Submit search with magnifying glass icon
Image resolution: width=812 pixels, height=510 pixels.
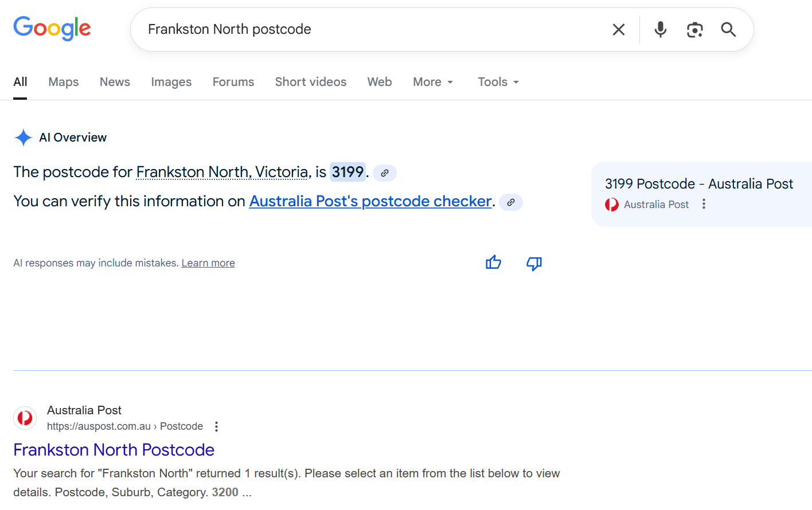coord(728,30)
